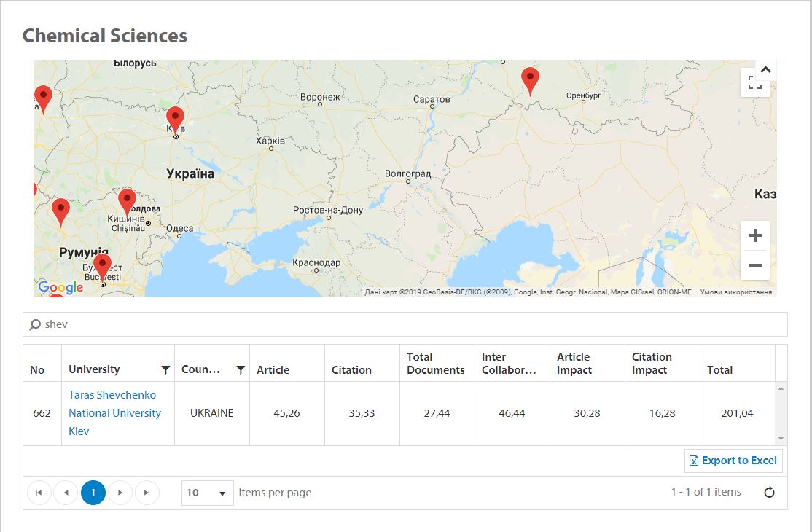
Task: Refresh the table data
Action: (770, 492)
